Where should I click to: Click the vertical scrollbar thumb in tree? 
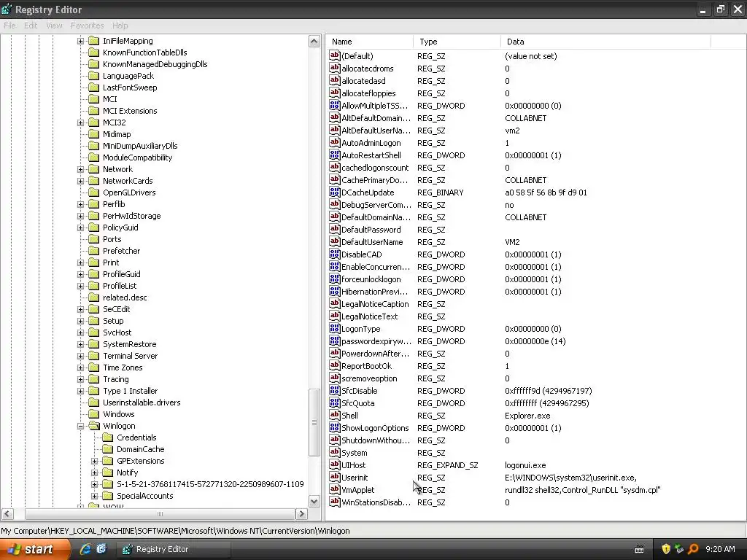click(314, 422)
